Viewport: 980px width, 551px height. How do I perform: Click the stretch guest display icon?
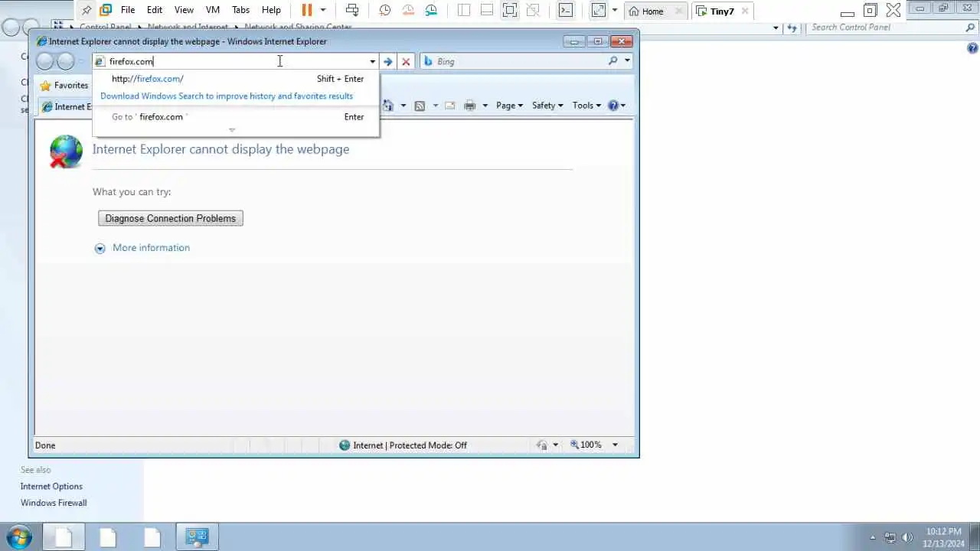(x=599, y=10)
